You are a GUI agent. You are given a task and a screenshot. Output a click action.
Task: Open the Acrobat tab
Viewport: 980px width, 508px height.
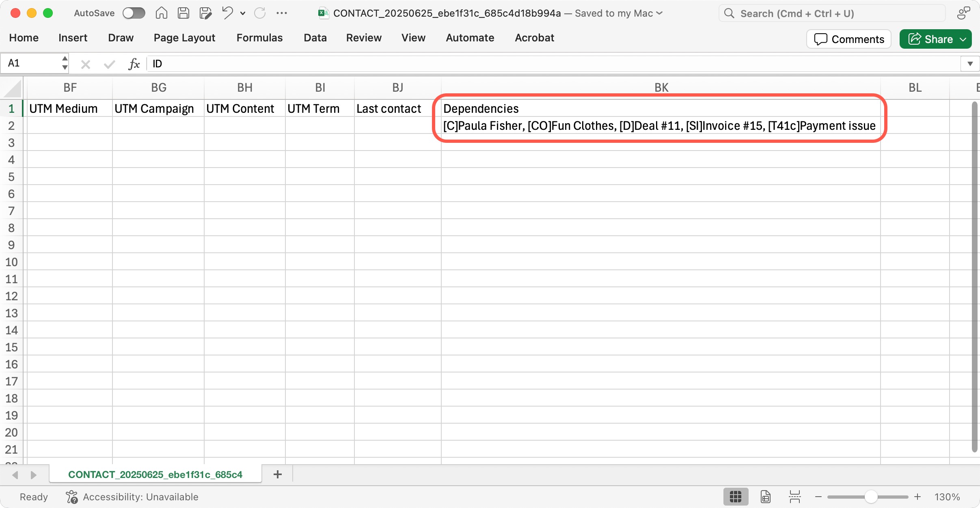(534, 37)
